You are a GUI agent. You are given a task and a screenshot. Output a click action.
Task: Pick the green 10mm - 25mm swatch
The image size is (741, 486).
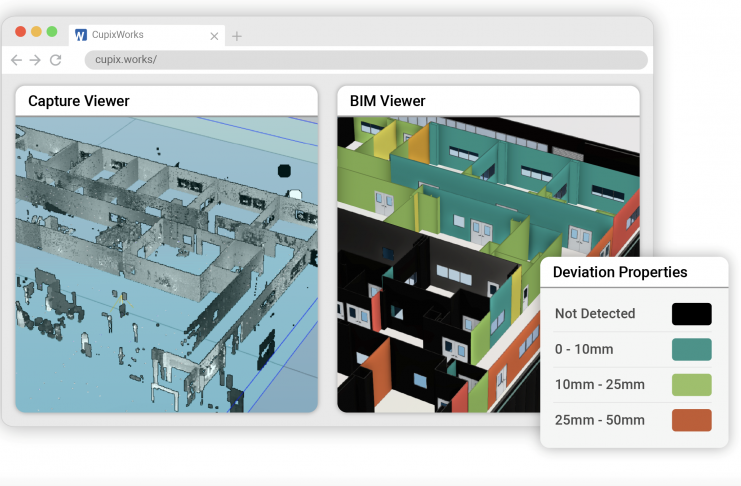pos(692,384)
